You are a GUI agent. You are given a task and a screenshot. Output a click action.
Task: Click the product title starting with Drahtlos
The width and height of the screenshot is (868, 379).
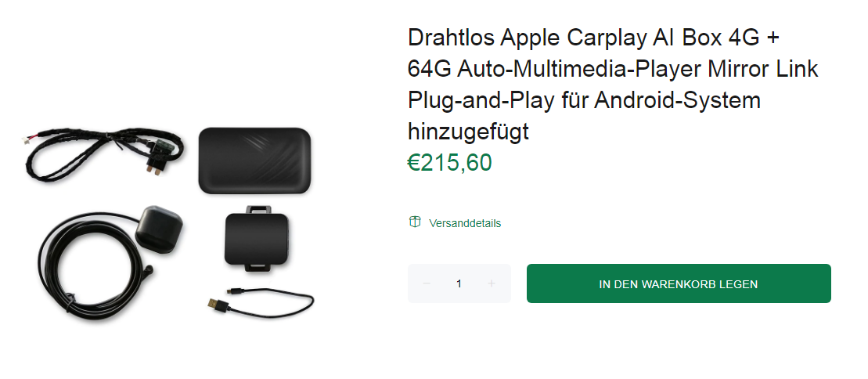(x=613, y=85)
